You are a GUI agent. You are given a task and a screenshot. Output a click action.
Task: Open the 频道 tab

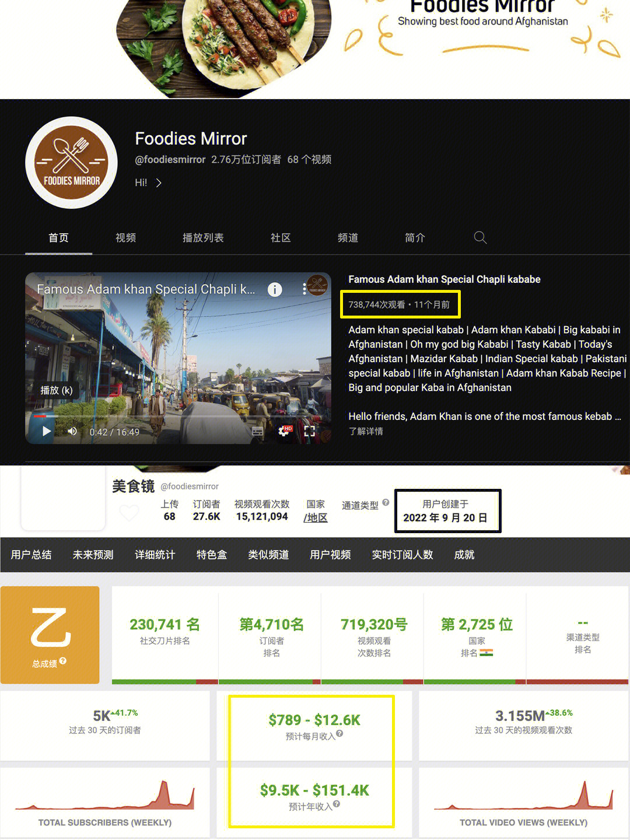click(348, 238)
